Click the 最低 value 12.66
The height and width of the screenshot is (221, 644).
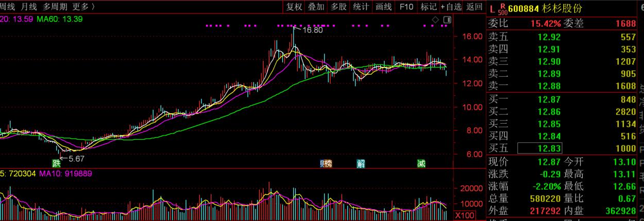click(x=625, y=186)
